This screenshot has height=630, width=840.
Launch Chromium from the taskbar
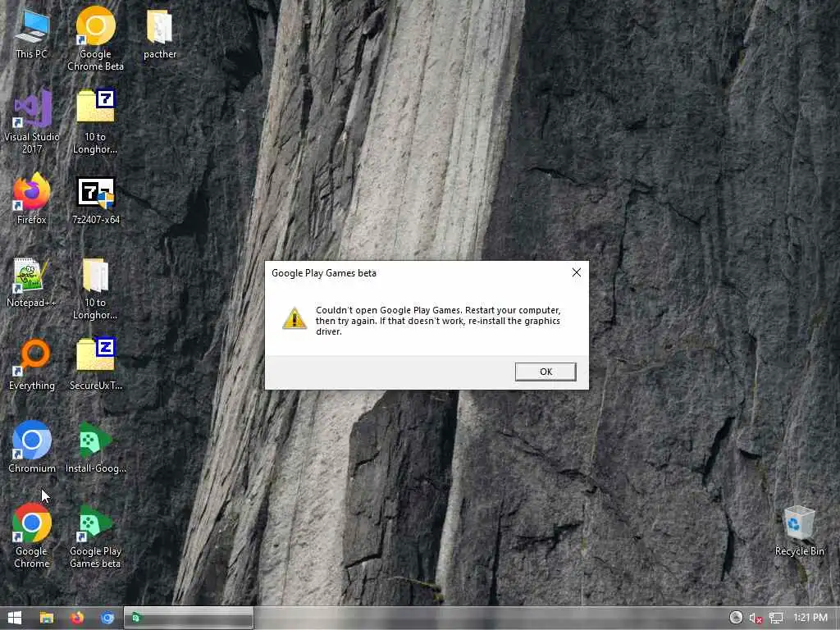(107, 618)
